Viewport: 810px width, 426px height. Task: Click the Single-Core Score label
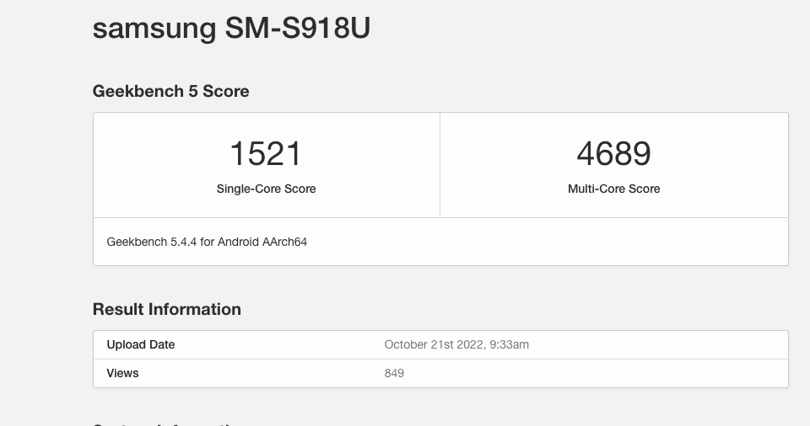[266, 189]
